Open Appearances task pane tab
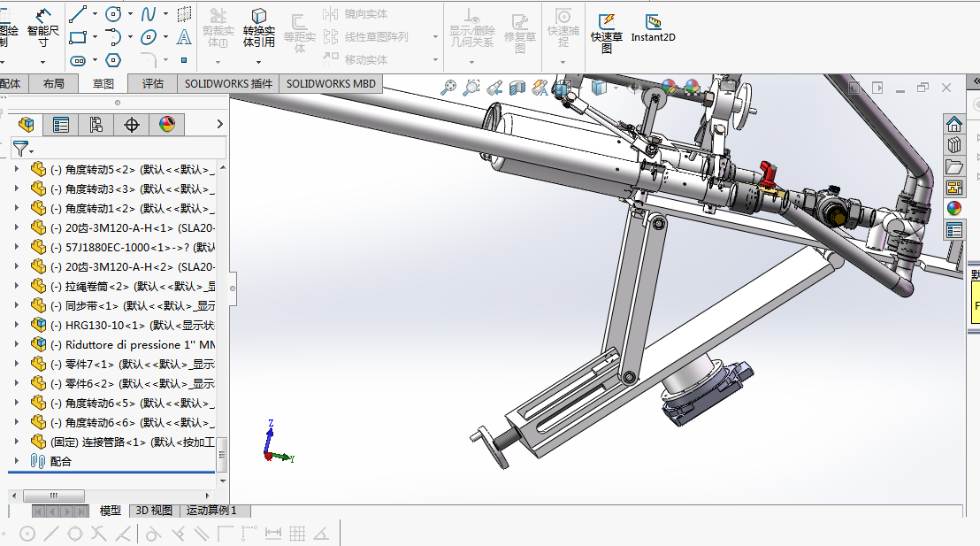 [953, 208]
